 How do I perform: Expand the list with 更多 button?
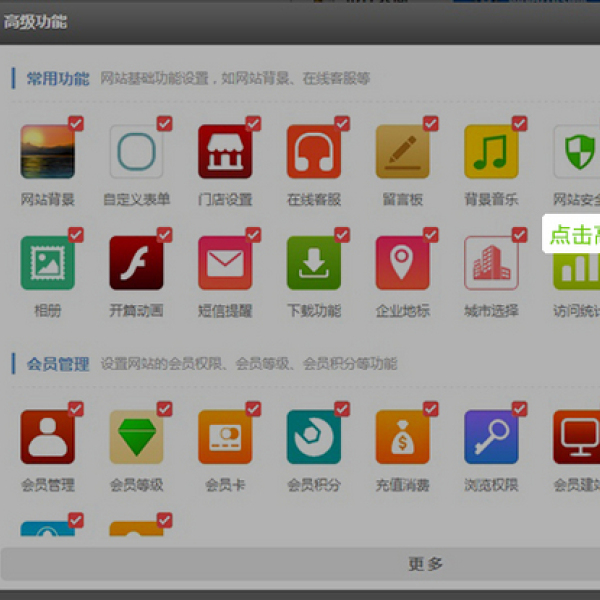click(425, 564)
